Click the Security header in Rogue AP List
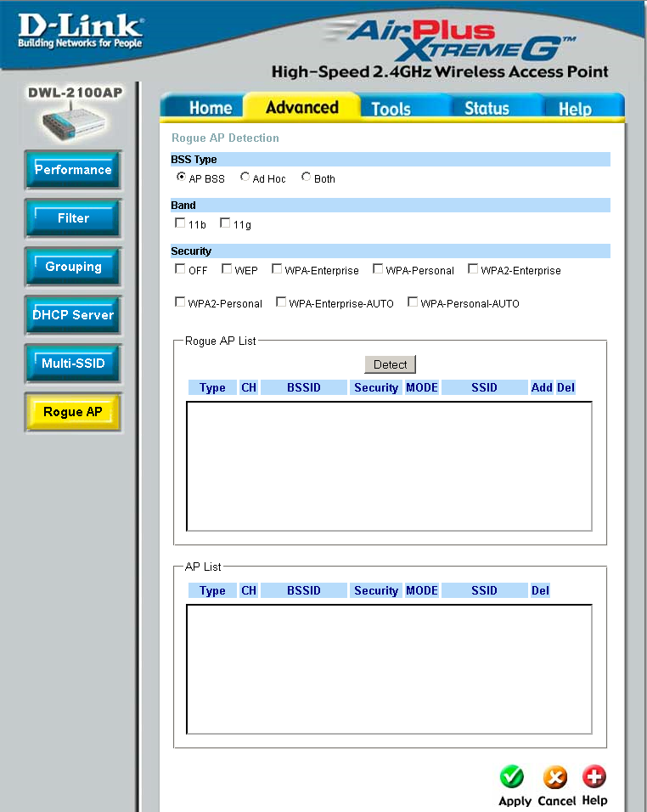 (x=376, y=387)
